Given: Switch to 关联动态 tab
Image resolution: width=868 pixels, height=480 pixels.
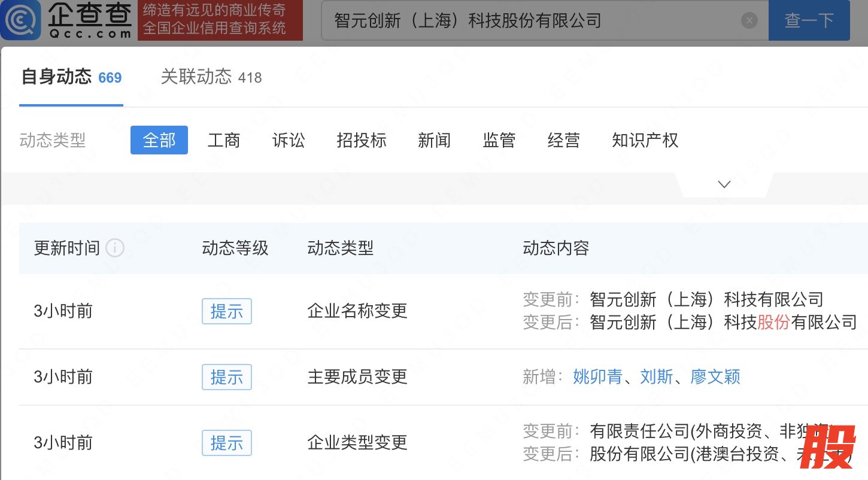Looking at the screenshot, I should (x=211, y=77).
